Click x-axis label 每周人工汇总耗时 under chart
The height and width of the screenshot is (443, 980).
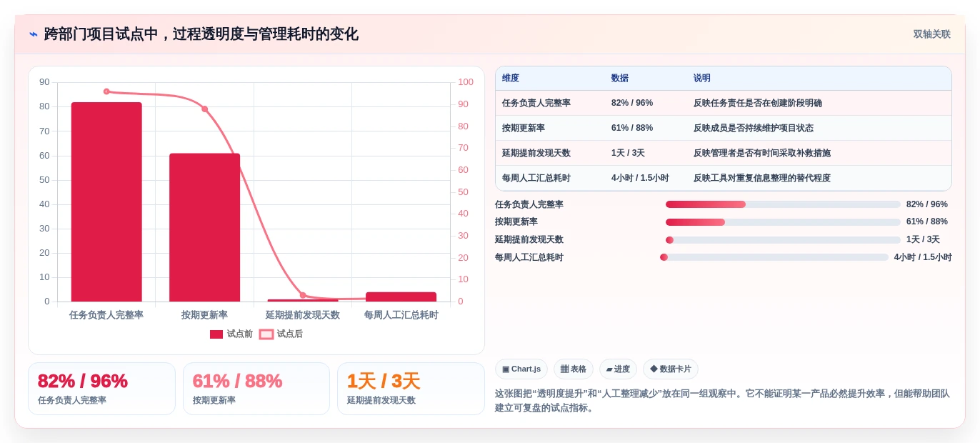pyautogui.click(x=401, y=315)
